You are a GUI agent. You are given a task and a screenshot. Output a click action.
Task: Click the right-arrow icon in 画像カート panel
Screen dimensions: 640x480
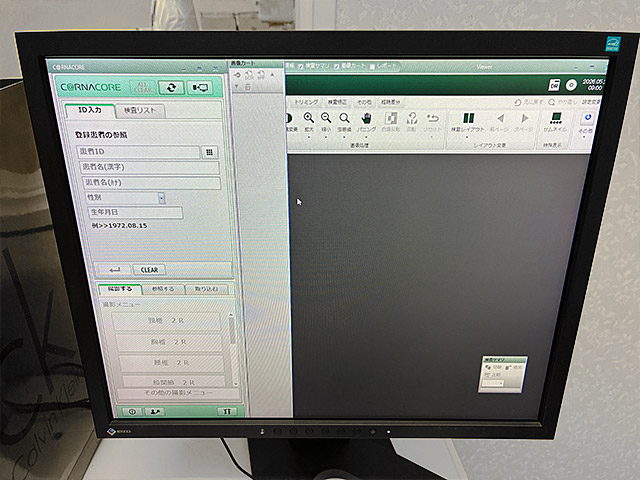pos(237,75)
